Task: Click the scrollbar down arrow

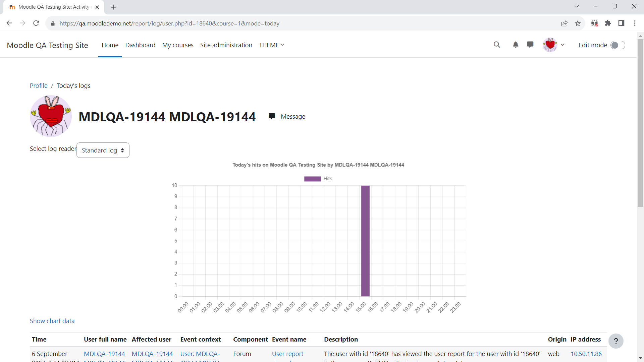Action: tap(640, 358)
